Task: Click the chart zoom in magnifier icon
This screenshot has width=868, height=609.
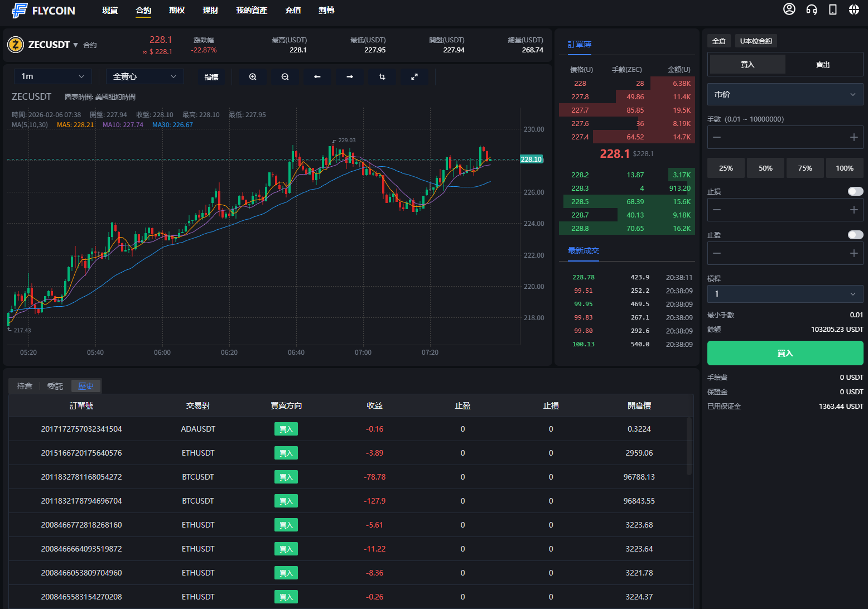Action: (x=253, y=77)
